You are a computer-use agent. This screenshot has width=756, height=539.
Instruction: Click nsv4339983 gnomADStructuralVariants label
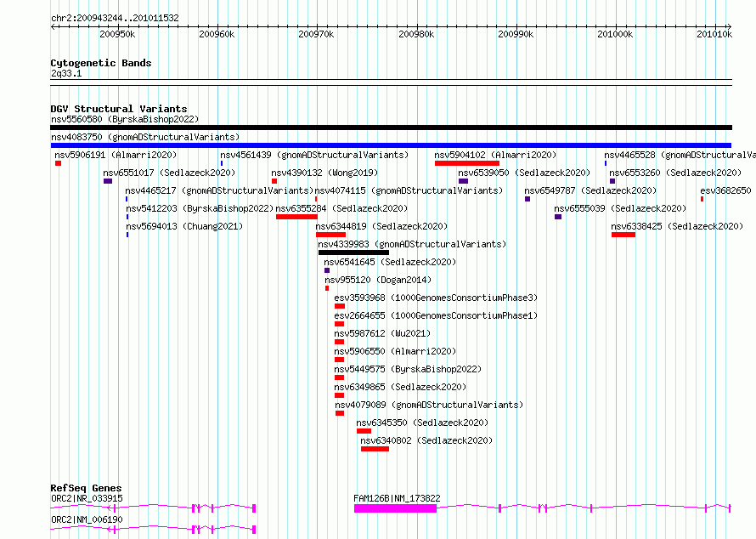coord(412,244)
